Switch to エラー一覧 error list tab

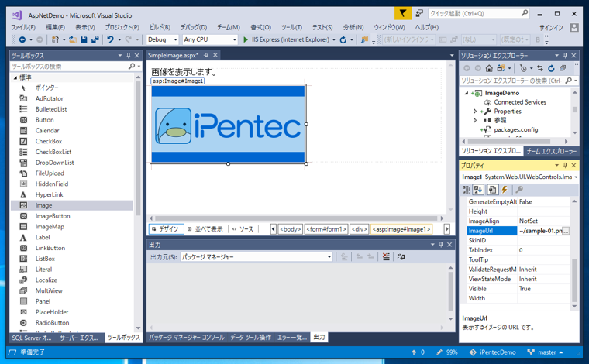point(292,338)
